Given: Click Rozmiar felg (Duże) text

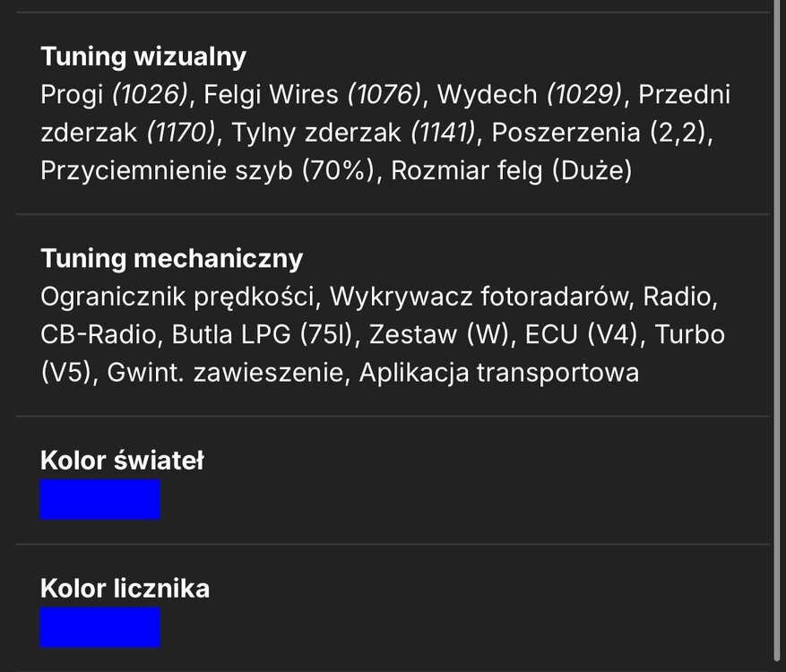Looking at the screenshot, I should (511, 171).
